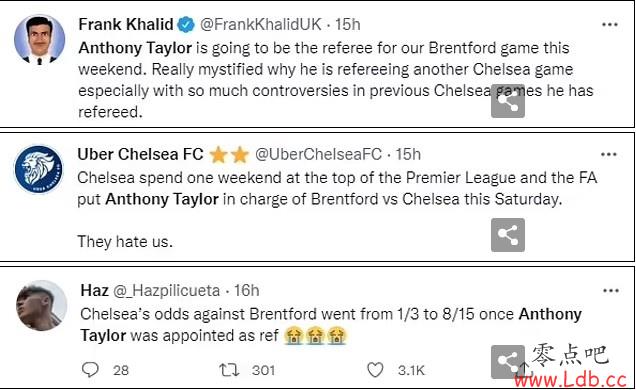Viewport: 636px width, 390px height.
Task: Open Frank Khalid's profile avatar
Action: point(39,39)
